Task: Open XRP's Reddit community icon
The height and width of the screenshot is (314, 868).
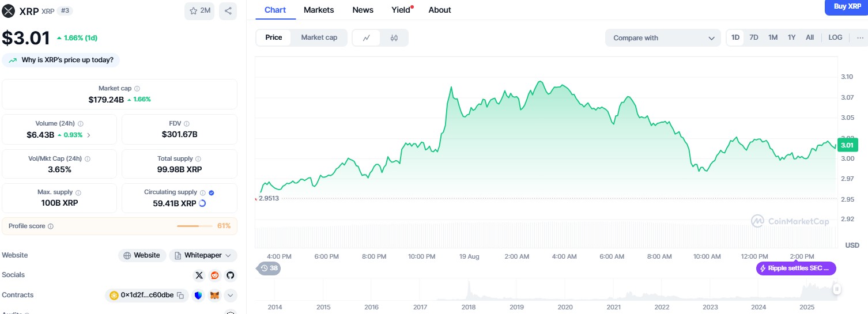Action: (215, 275)
